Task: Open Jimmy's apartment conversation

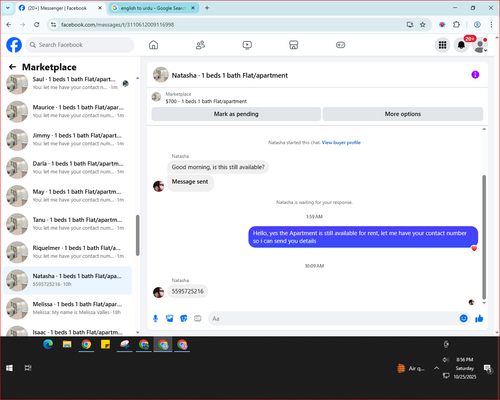Action: coord(68,139)
